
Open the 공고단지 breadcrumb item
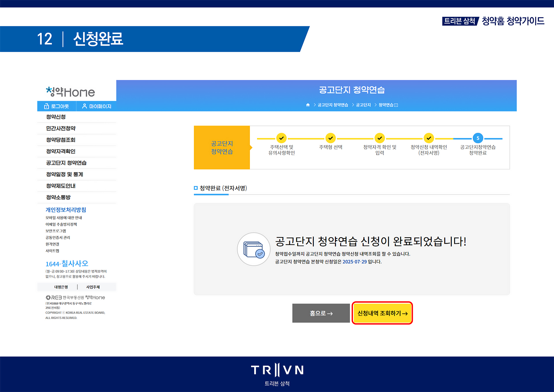[x=363, y=105]
